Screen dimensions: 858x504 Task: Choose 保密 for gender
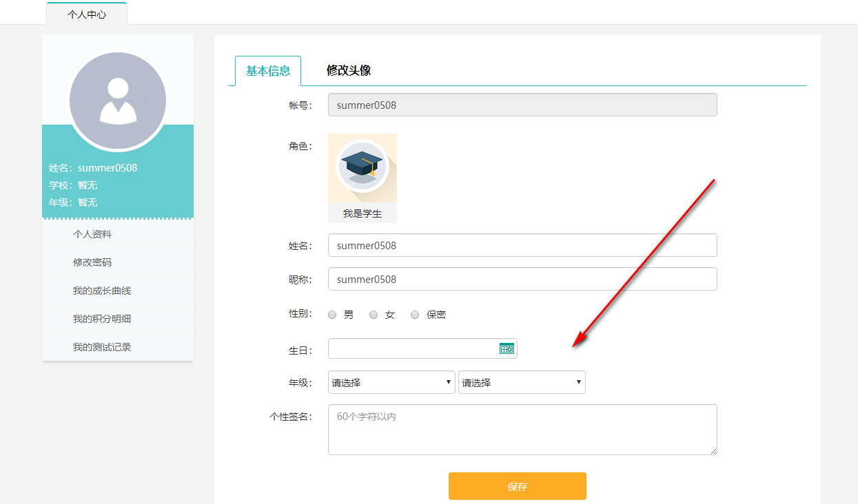coord(414,314)
